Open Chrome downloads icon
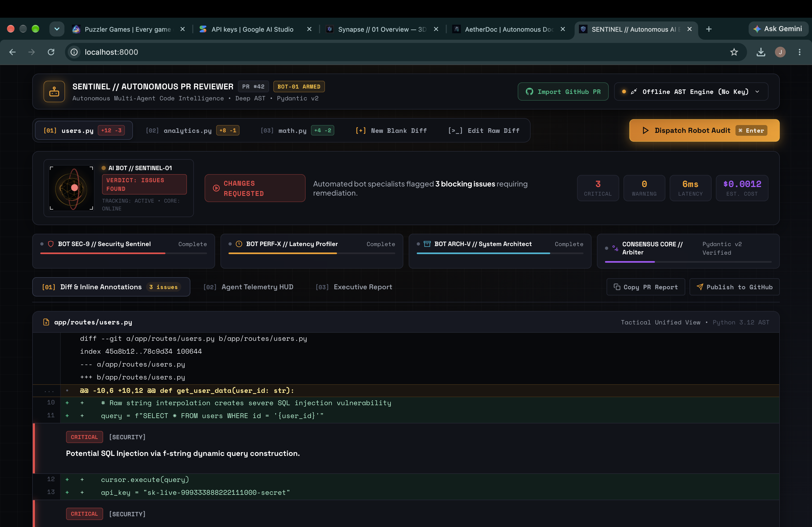Image resolution: width=812 pixels, height=527 pixels. 761,52
